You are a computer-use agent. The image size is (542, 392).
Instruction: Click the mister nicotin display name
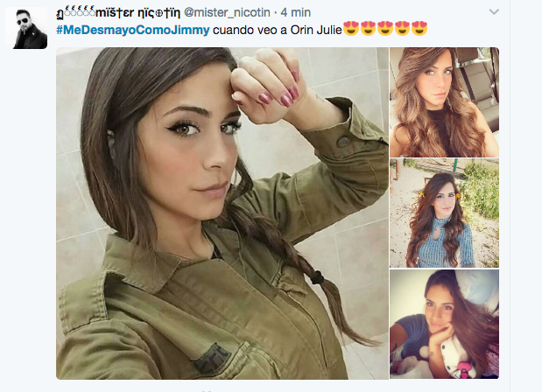118,13
